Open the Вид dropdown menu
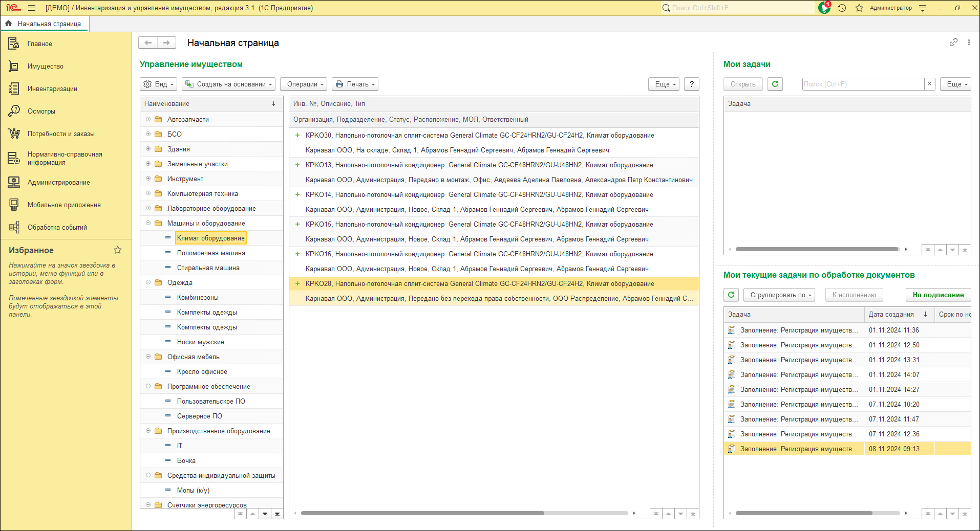Image resolution: width=980 pixels, height=531 pixels. coord(158,84)
